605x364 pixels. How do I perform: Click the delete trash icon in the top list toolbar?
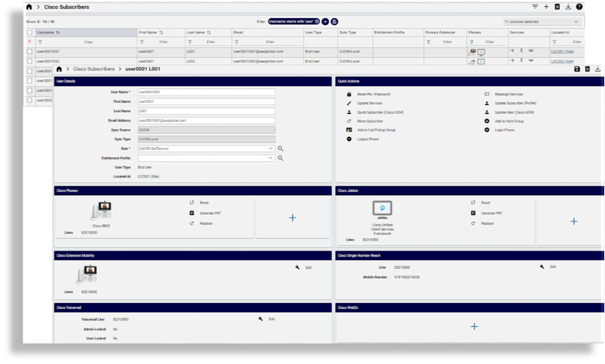(x=557, y=7)
